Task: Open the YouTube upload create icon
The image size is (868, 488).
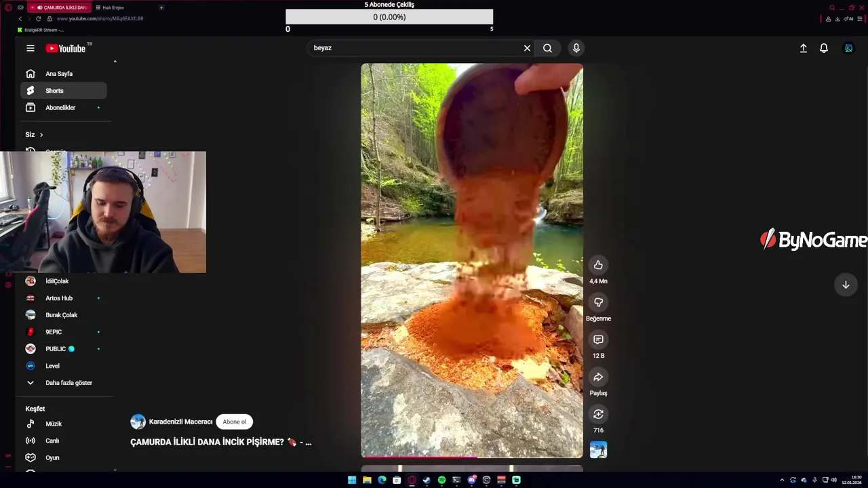Action: [804, 48]
